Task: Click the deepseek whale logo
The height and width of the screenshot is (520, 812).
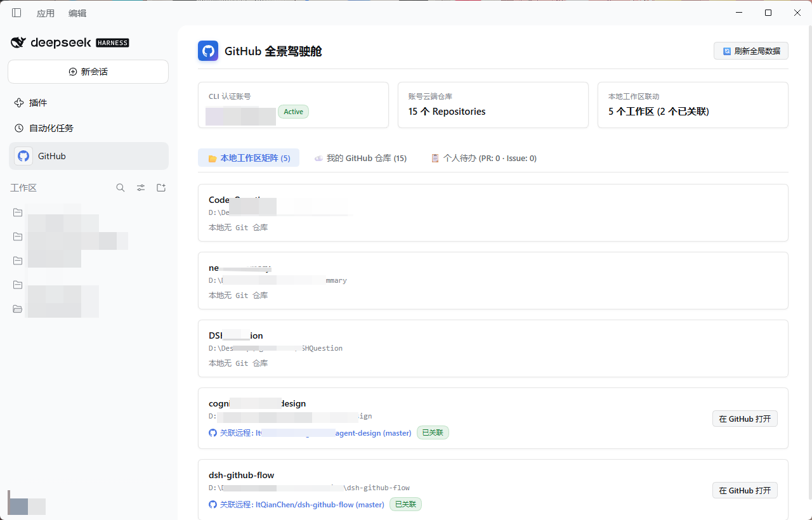Action: pyautogui.click(x=19, y=42)
